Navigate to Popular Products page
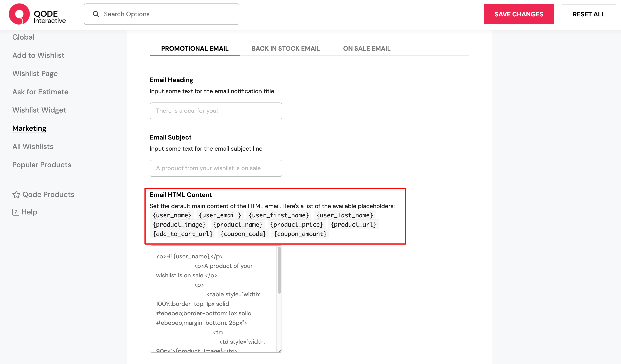The height and width of the screenshot is (364, 621). coord(42,165)
